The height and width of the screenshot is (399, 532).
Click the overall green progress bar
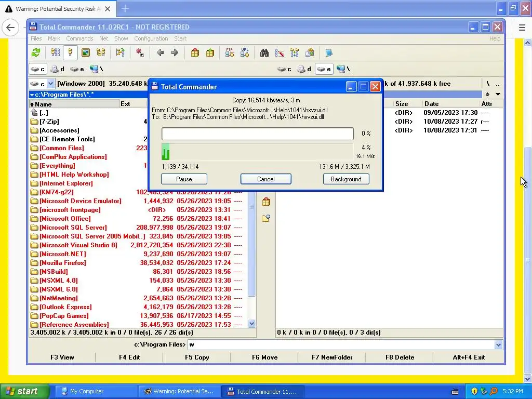(258, 151)
